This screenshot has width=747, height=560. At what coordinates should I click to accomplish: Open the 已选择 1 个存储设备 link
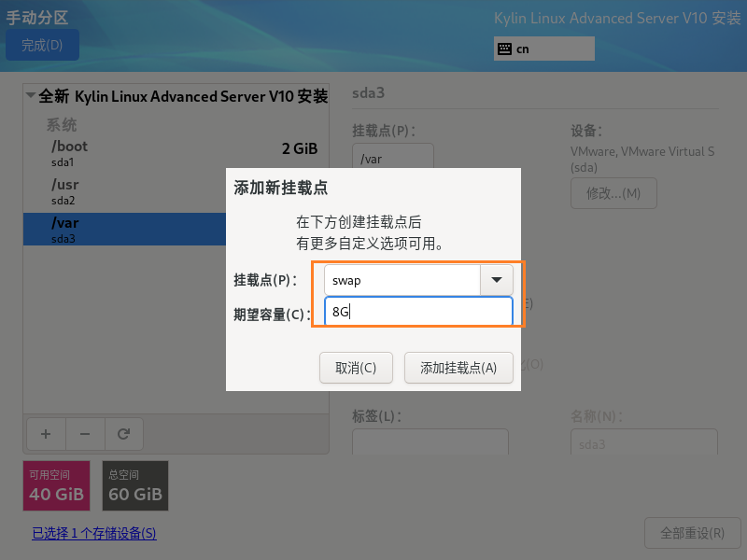click(x=94, y=533)
